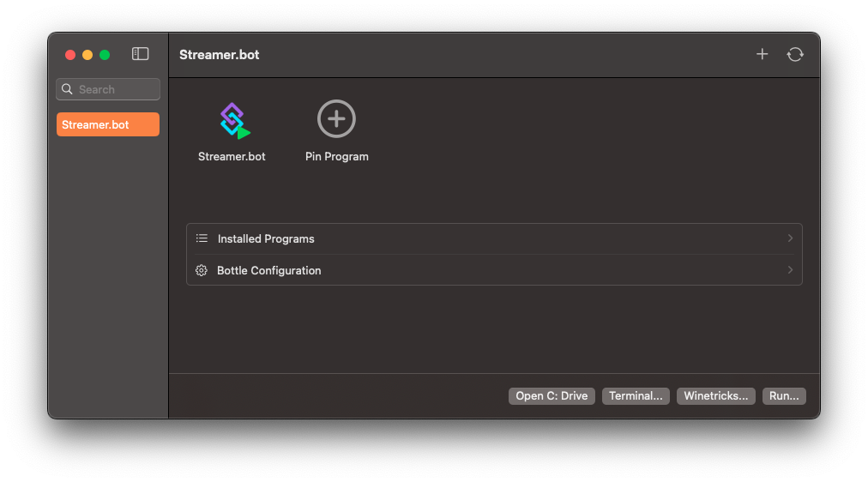Click the Pin Program label
This screenshot has height=482, width=868.
tap(337, 157)
